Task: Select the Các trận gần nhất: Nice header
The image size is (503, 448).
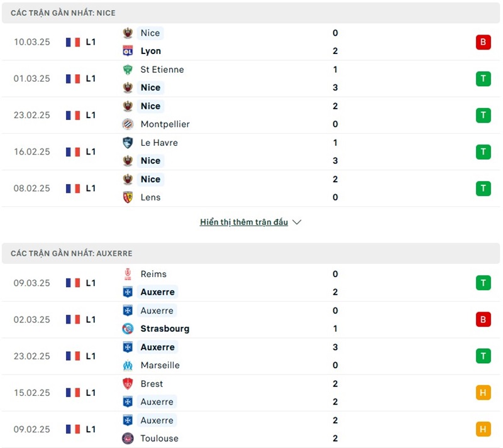Action: (x=63, y=13)
